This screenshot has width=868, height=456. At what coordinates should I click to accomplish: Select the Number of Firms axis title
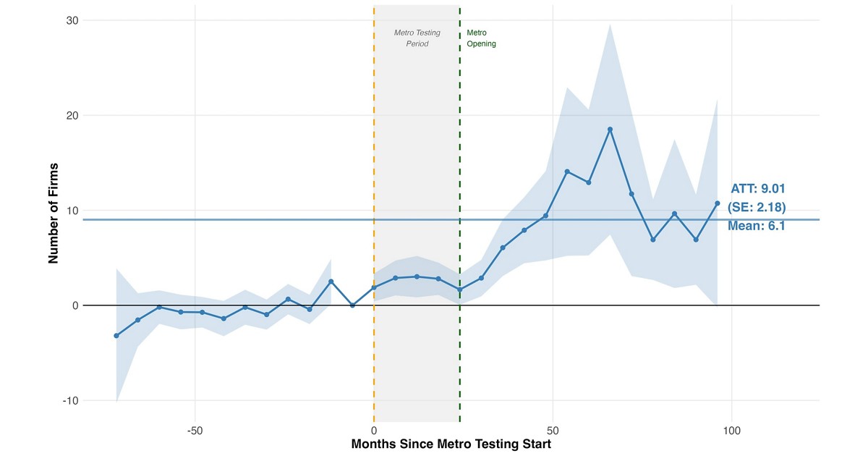coord(54,213)
